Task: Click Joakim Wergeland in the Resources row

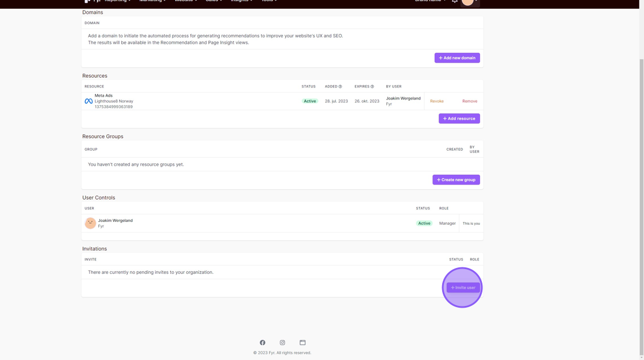Action: pyautogui.click(x=403, y=98)
